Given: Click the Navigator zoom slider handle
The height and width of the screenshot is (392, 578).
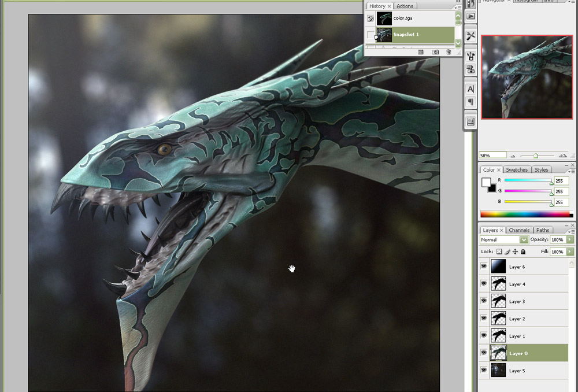Looking at the screenshot, I should point(536,156).
